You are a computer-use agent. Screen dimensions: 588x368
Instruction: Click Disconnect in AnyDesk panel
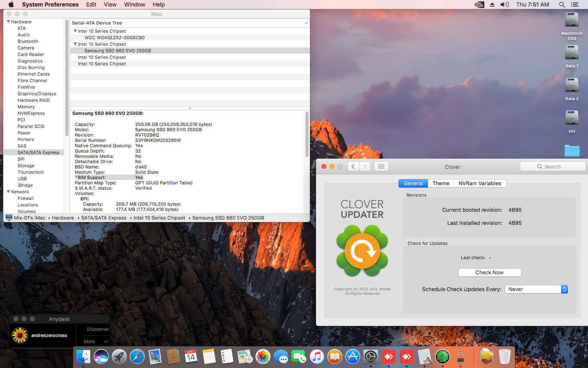(98, 329)
